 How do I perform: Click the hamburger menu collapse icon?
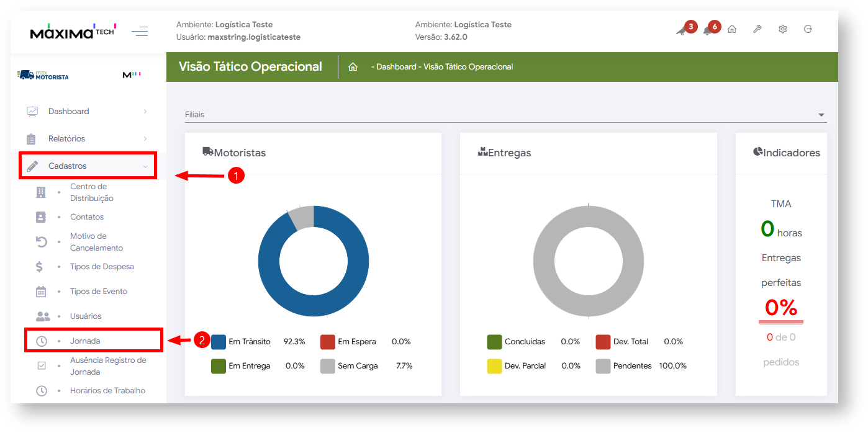[140, 31]
